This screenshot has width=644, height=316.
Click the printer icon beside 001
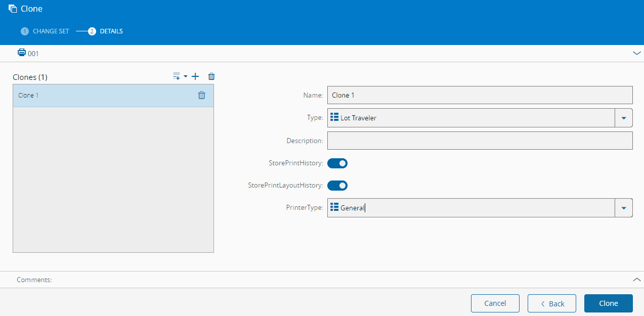coord(22,53)
